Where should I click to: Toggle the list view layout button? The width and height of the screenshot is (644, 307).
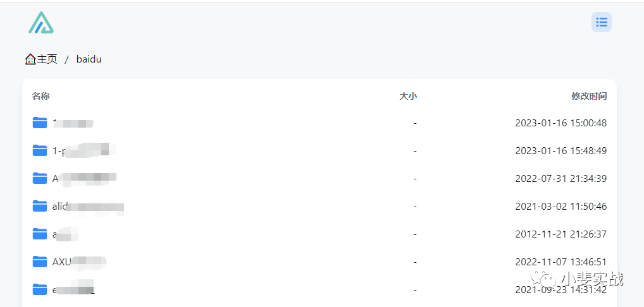point(602,23)
